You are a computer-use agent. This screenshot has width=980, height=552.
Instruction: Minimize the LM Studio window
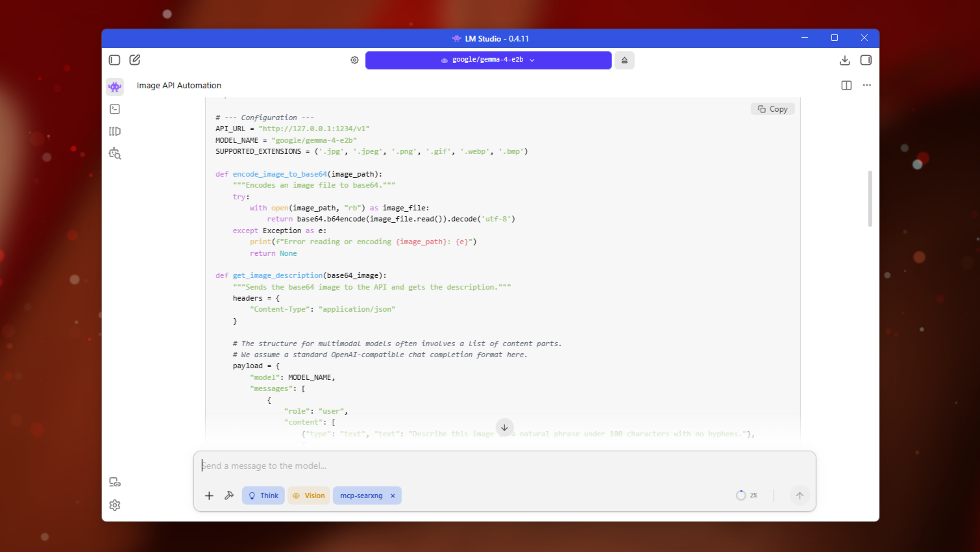(x=805, y=38)
